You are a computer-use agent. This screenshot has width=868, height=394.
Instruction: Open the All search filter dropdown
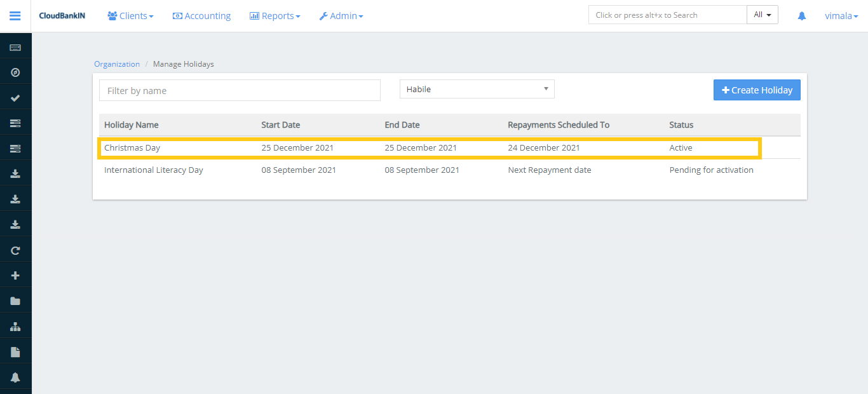762,15
